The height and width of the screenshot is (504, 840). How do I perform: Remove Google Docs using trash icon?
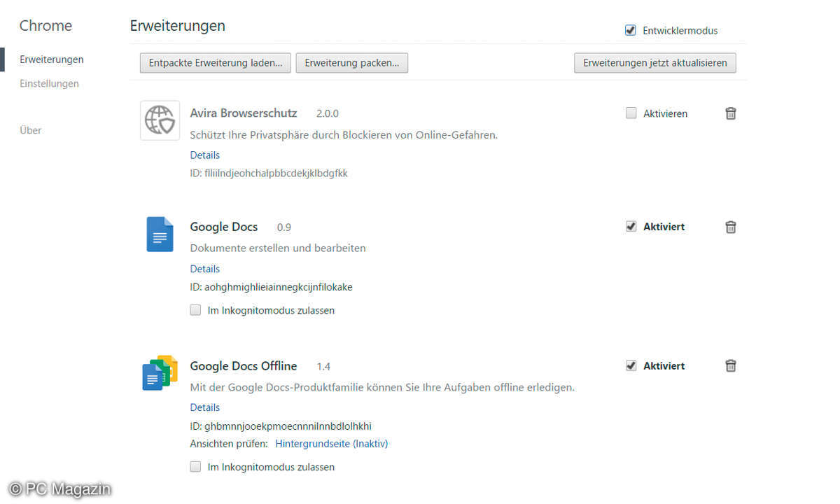(730, 227)
